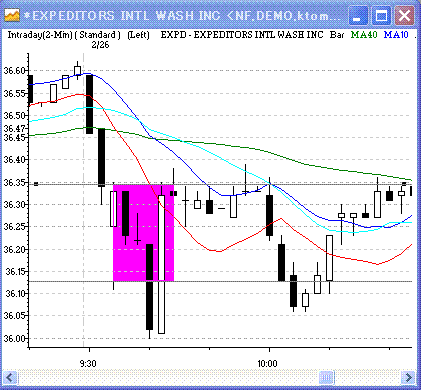Image resolution: width=421 pixels, height=390 pixels.
Task: Close the EXPEDITORS INTL WASH chart window
Action: pos(404,16)
